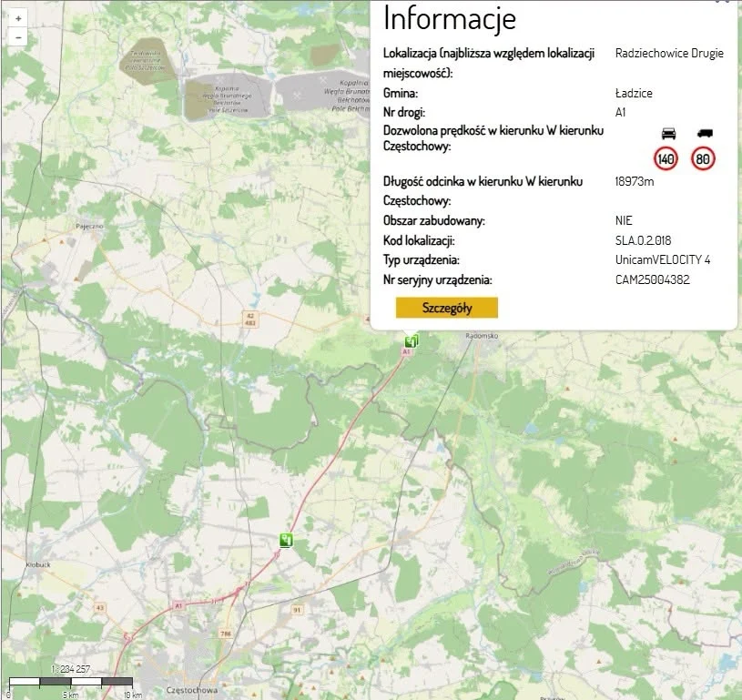Click the Obszar zabudowany label
The width and height of the screenshot is (742, 700).
click(x=434, y=220)
